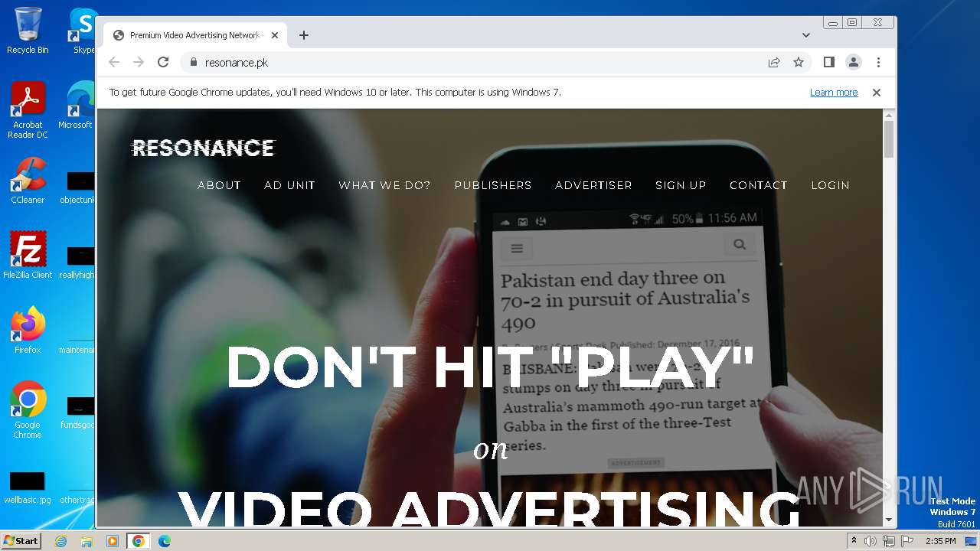This screenshot has width=980, height=551.
Task: Open Microsoft Edge from taskbar
Action: (164, 541)
